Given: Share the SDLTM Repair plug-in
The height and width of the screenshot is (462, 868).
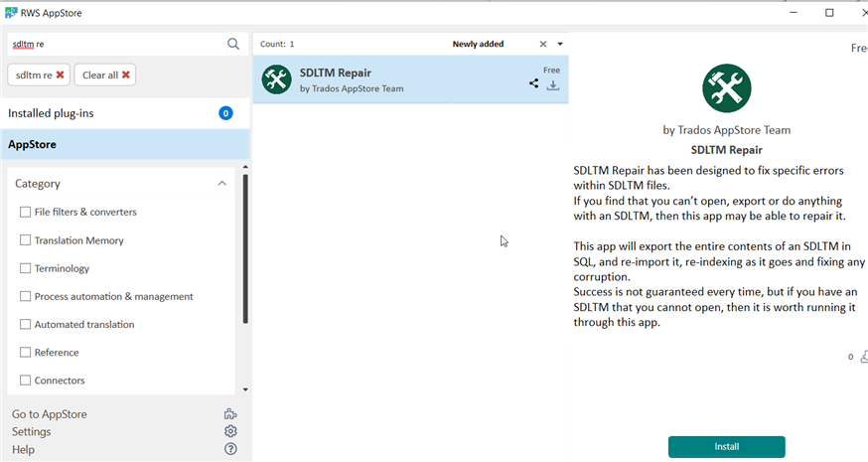Looking at the screenshot, I should [534, 84].
